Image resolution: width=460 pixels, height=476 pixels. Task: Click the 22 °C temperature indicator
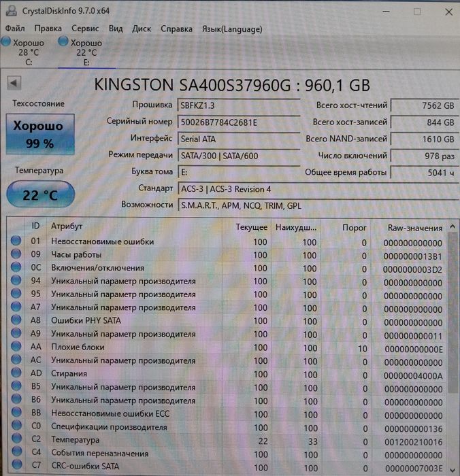(x=40, y=194)
